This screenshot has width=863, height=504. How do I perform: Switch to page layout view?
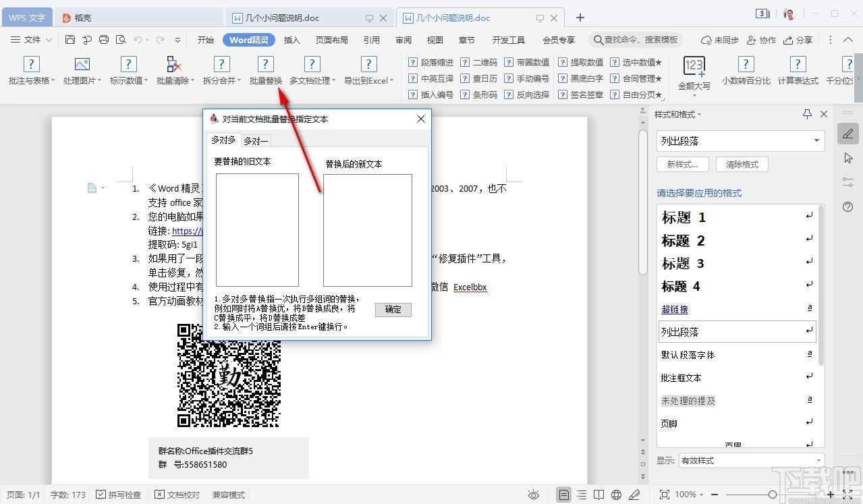(x=564, y=495)
